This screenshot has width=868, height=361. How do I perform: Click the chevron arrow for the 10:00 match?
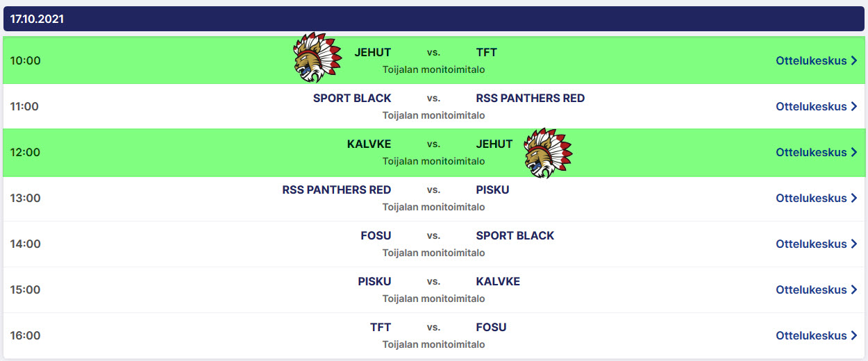coord(854,60)
